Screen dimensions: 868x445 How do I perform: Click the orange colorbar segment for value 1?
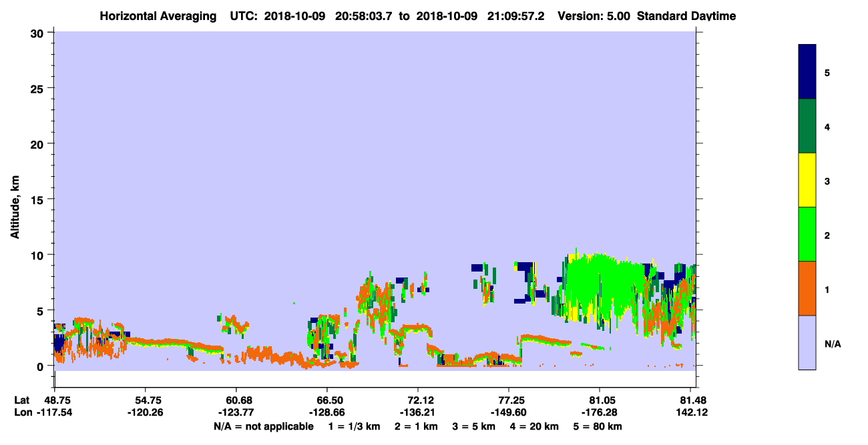[x=807, y=288]
